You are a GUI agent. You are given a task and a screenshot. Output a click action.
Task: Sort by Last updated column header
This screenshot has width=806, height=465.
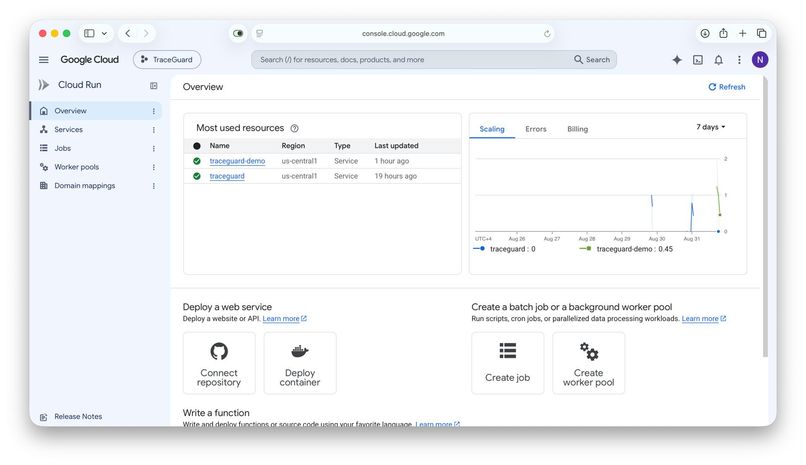point(396,146)
